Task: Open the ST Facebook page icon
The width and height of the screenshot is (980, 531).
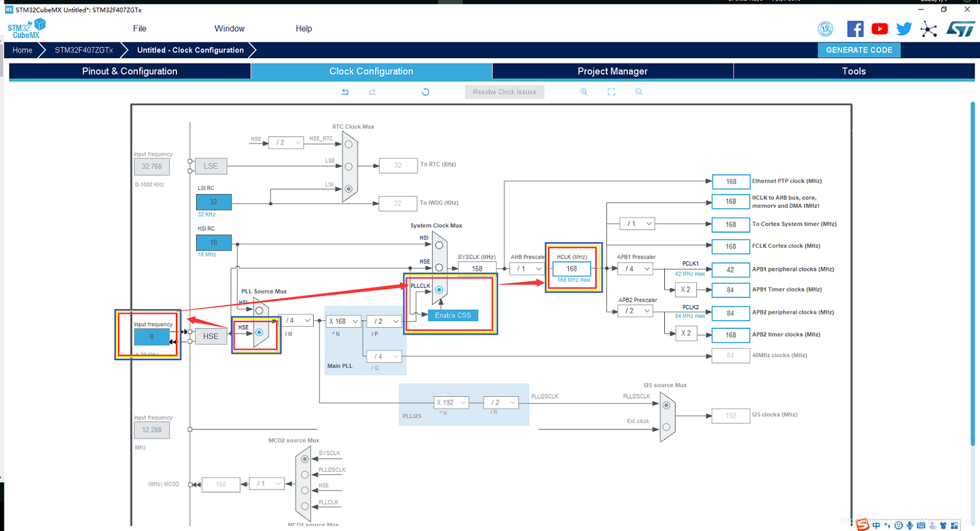Action: click(855, 29)
